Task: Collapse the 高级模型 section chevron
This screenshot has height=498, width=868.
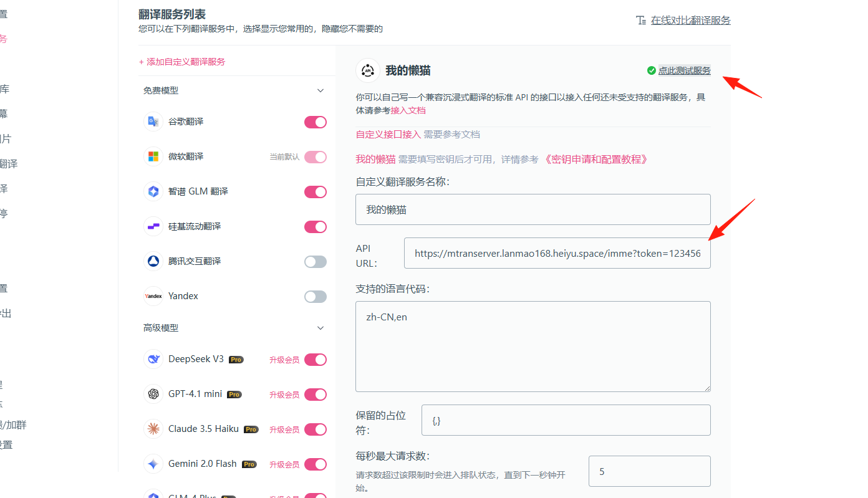Action: 321,328
